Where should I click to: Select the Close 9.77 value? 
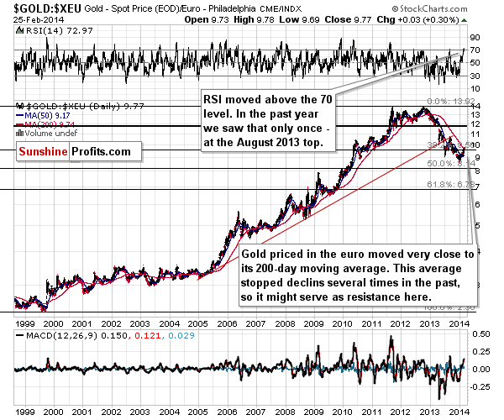point(348,20)
